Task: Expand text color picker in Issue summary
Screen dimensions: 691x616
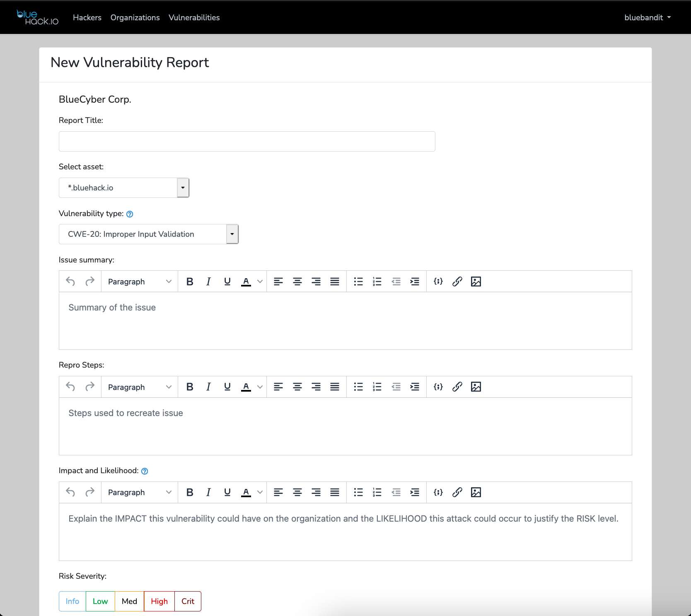Action: pyautogui.click(x=260, y=282)
